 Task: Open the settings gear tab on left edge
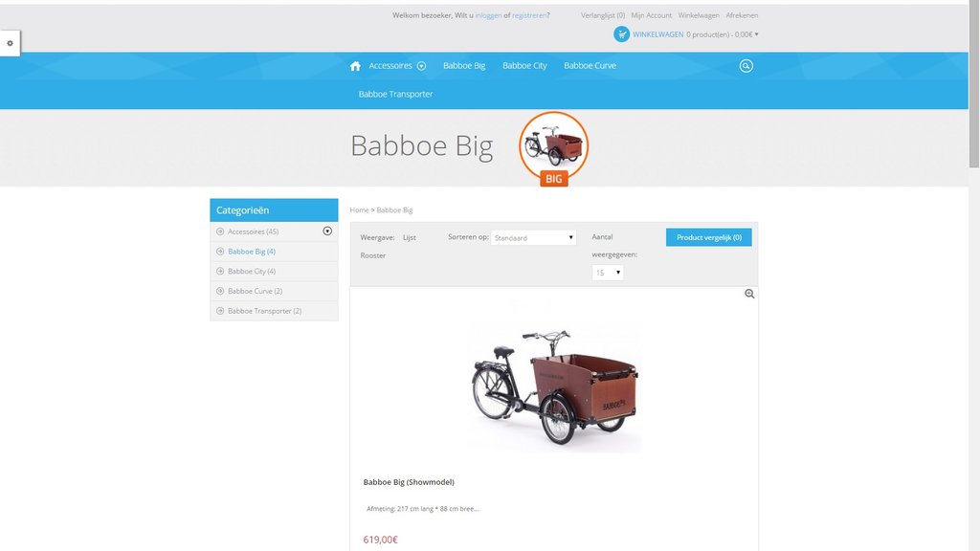[10, 43]
